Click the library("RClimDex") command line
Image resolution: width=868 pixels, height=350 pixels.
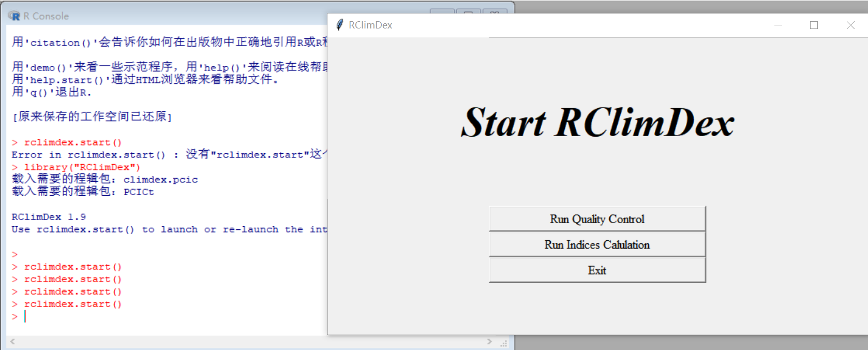pos(76,167)
